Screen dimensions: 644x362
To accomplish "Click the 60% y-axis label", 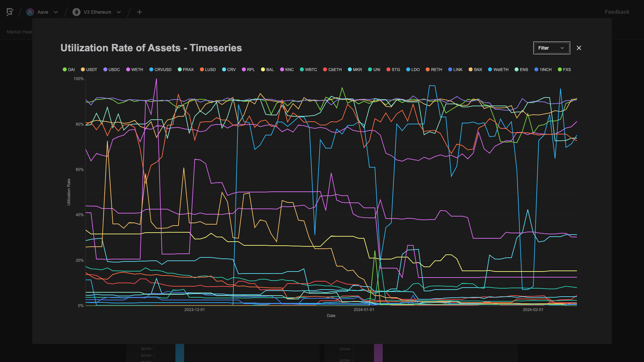I will [80, 170].
